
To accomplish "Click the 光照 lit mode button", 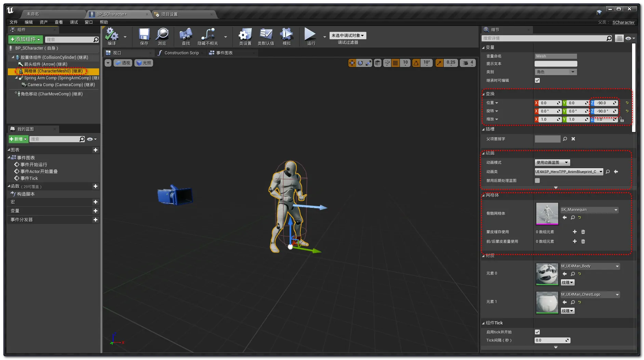I will click(144, 63).
